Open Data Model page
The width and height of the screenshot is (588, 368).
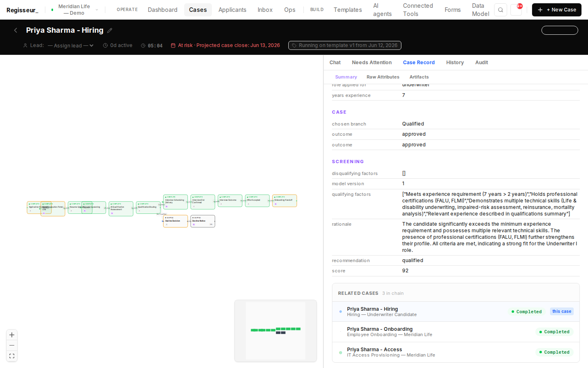point(481,10)
